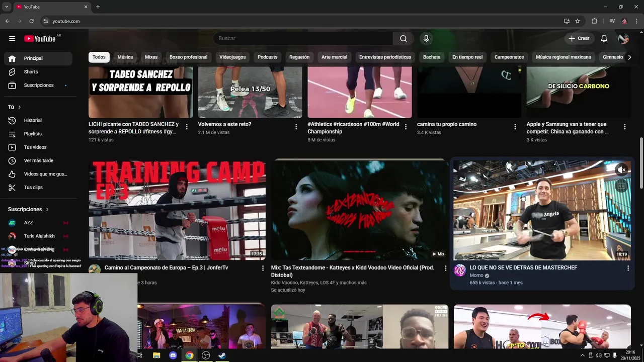The image size is (644, 362).
Task: Open options menu for the Tas Texteandome mix
Action: tap(445, 268)
